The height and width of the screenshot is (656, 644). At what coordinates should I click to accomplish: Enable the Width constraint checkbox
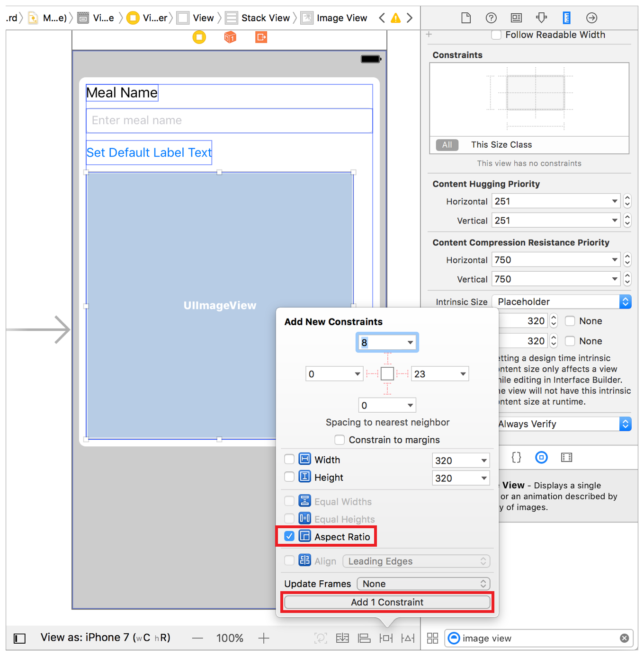(x=289, y=459)
